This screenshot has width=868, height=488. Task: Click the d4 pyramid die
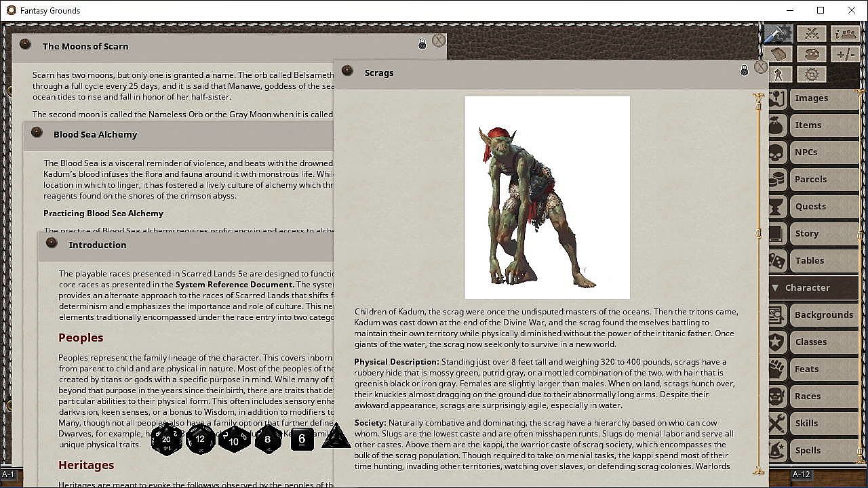(336, 437)
